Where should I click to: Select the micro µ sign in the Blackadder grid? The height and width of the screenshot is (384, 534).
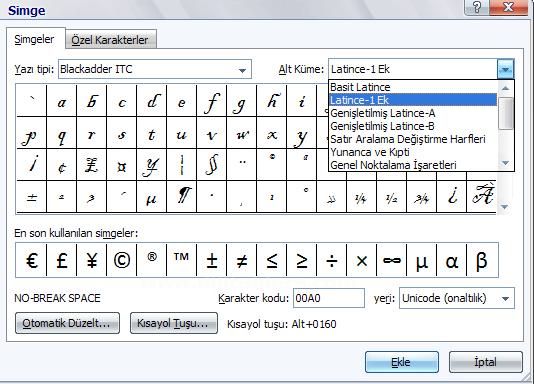pos(152,197)
